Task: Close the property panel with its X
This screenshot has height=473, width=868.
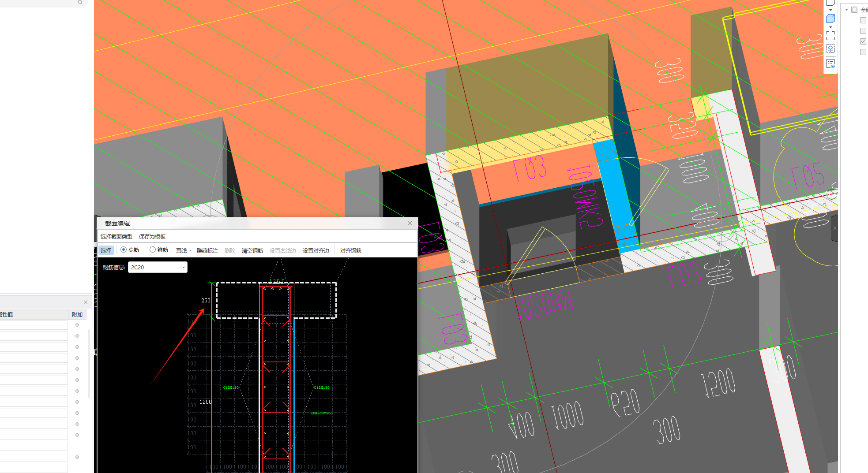Action: tap(86, 302)
